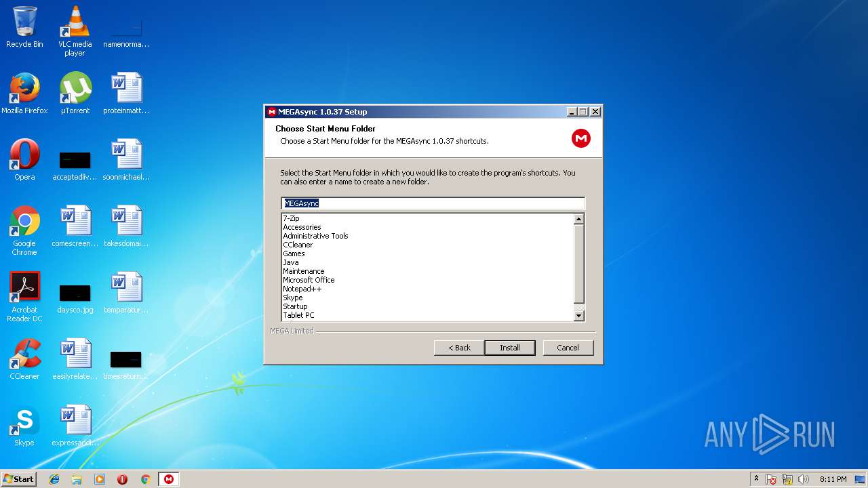This screenshot has width=868, height=488.
Task: Click the taskbar clock showing 8:11 PM
Action: [833, 479]
